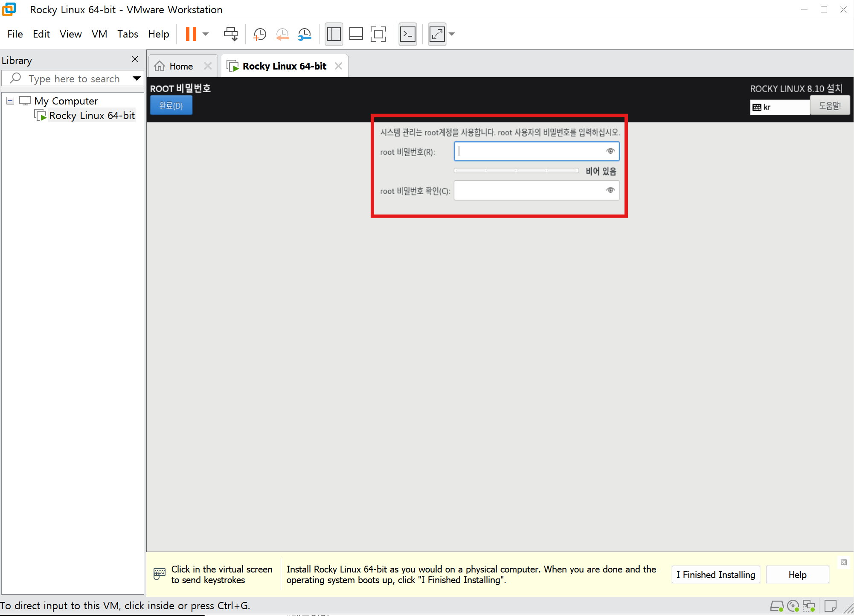Open stretch guest dropdown arrow
This screenshot has height=616, width=854.
coord(452,34)
